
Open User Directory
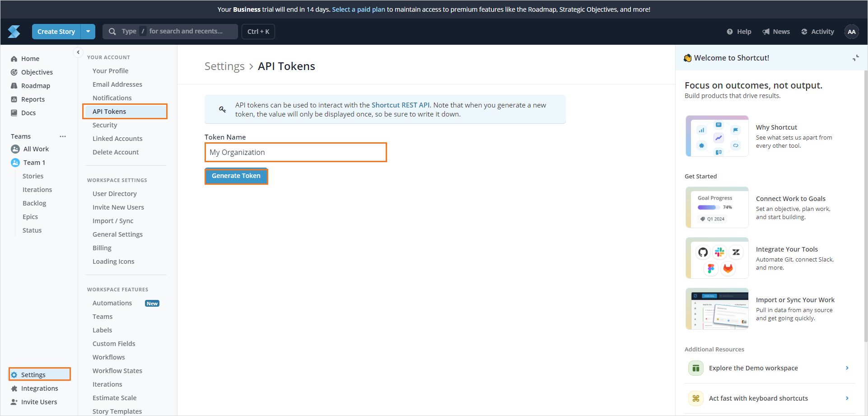115,194
